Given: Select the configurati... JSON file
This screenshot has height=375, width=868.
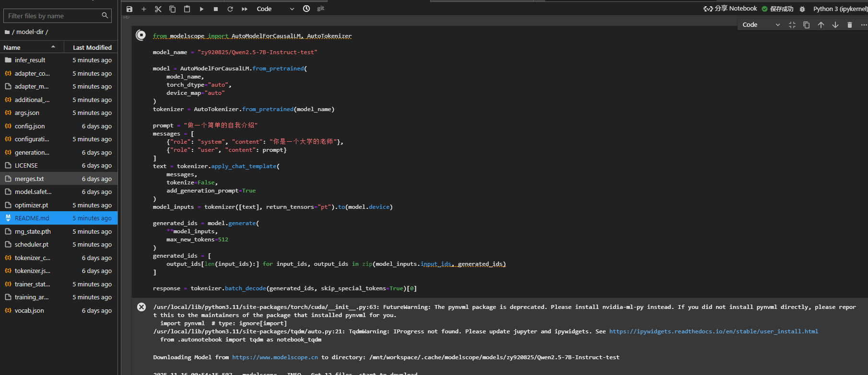Looking at the screenshot, I should [x=59, y=139].
